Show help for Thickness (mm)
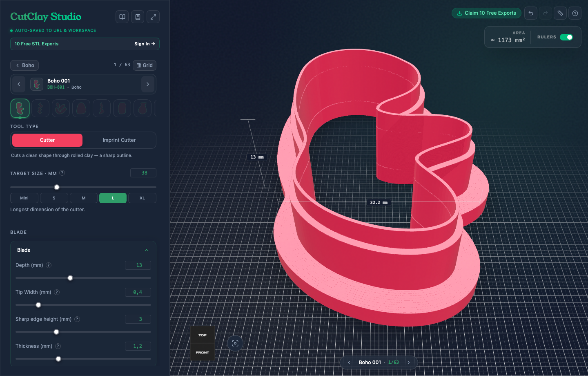This screenshot has height=376, width=588. [x=58, y=346]
